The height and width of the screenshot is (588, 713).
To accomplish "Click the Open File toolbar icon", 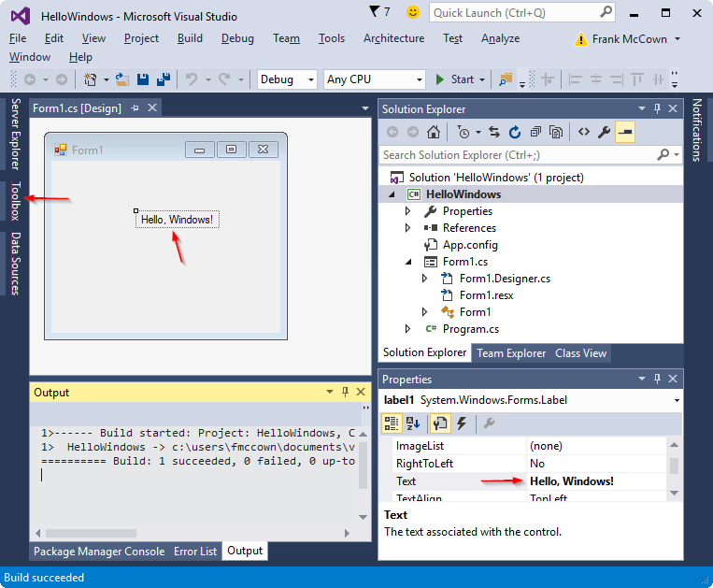I will (x=121, y=79).
